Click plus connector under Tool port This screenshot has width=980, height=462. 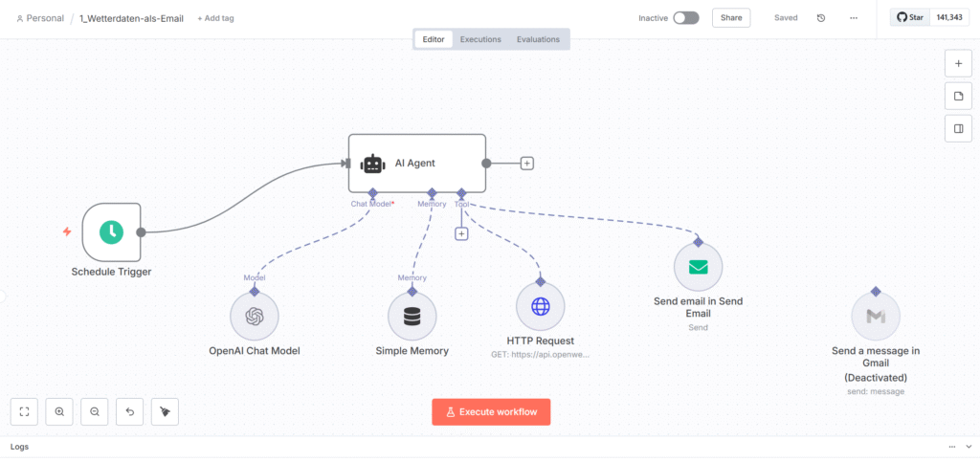[461, 233]
